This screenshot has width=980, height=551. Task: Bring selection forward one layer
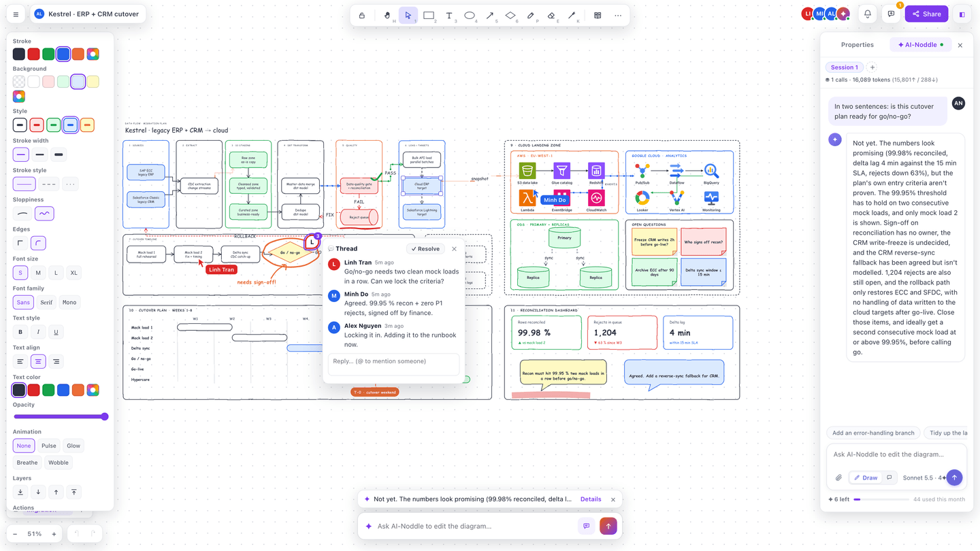click(x=56, y=492)
